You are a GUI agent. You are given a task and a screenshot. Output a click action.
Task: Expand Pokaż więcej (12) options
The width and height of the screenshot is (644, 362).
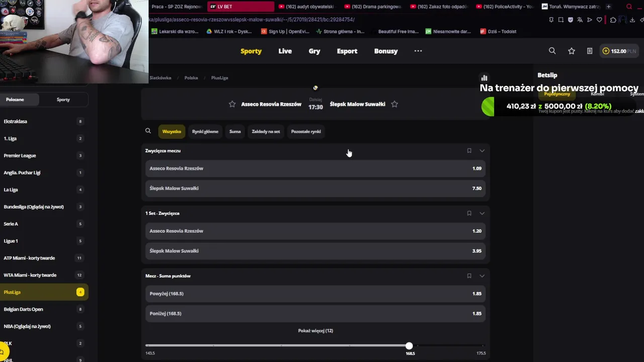coord(315,331)
